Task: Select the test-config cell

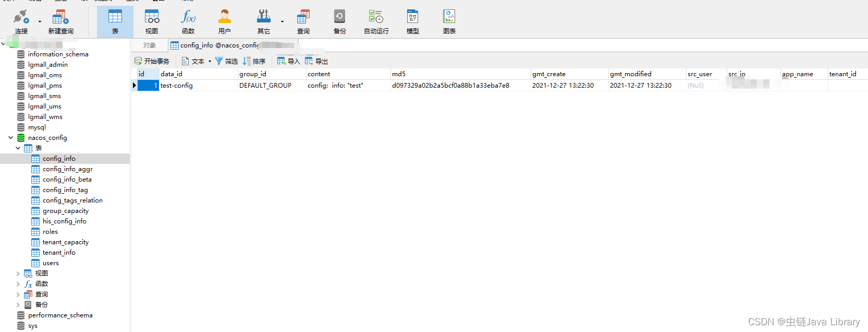Action: click(198, 86)
